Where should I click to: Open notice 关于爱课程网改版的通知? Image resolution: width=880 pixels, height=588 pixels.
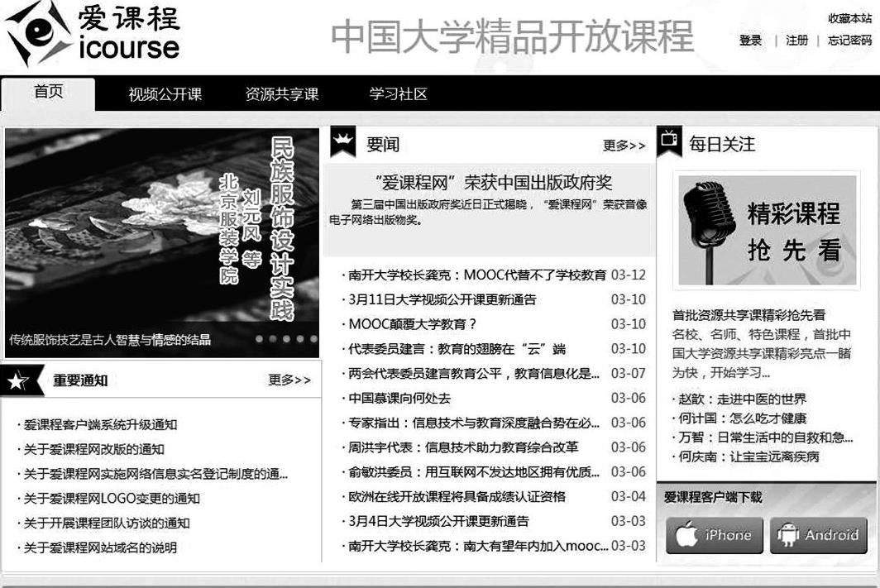[x=93, y=449]
